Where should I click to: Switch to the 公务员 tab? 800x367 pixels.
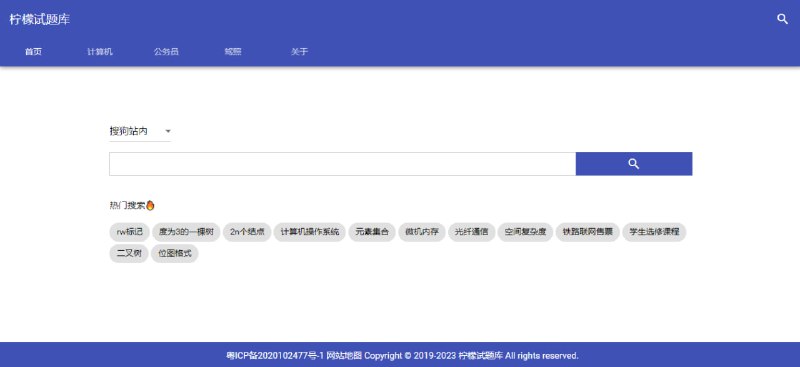166,52
